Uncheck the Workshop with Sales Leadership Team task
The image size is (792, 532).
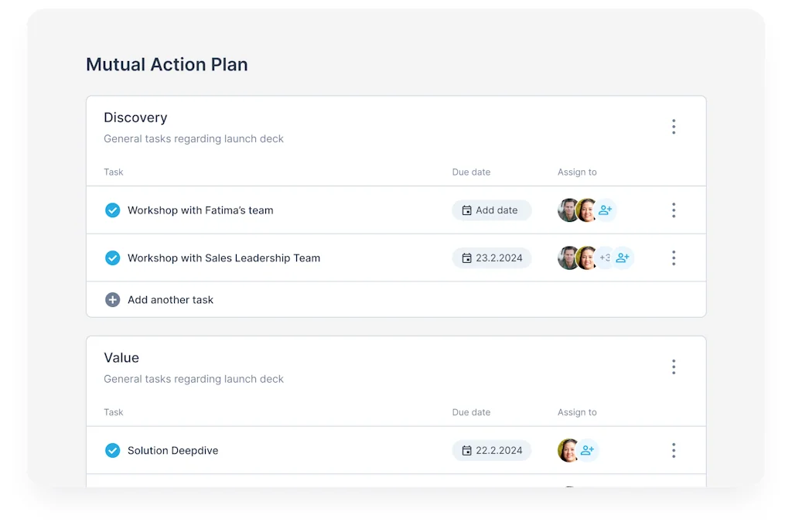tap(112, 257)
